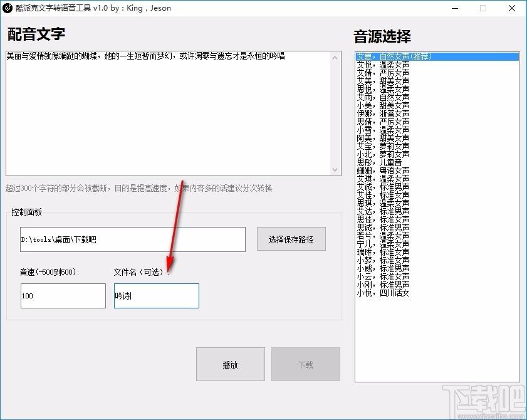
Task: Select voice 思悦,温柔女声
Action: 437,89
